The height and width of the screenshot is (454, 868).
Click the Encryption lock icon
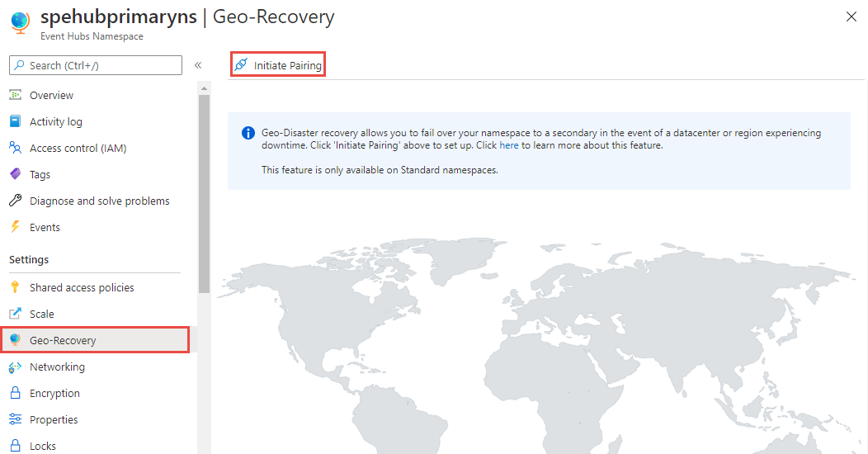coord(15,393)
